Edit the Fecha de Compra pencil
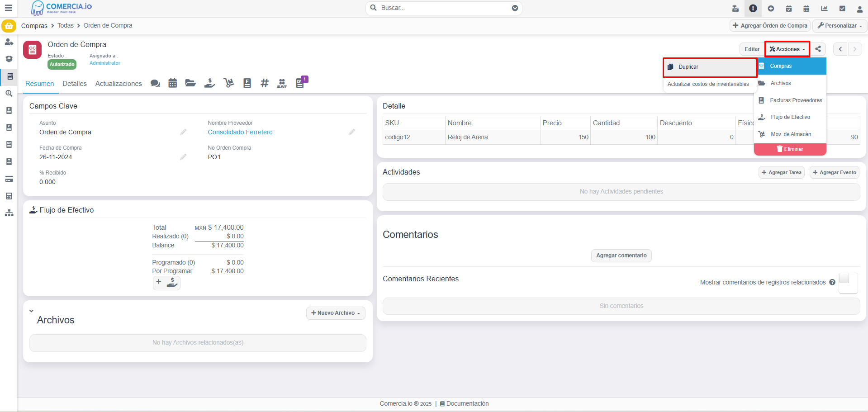The height and width of the screenshot is (412, 868). tap(183, 157)
